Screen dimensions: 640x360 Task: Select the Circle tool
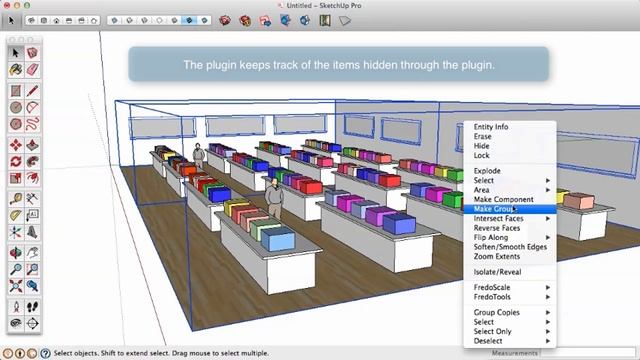[x=16, y=107]
